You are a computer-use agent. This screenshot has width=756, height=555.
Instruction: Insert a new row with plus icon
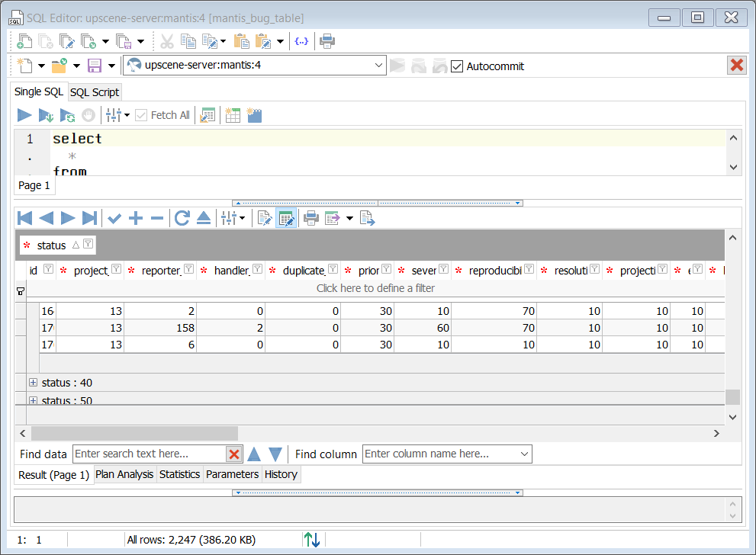pyautogui.click(x=136, y=218)
